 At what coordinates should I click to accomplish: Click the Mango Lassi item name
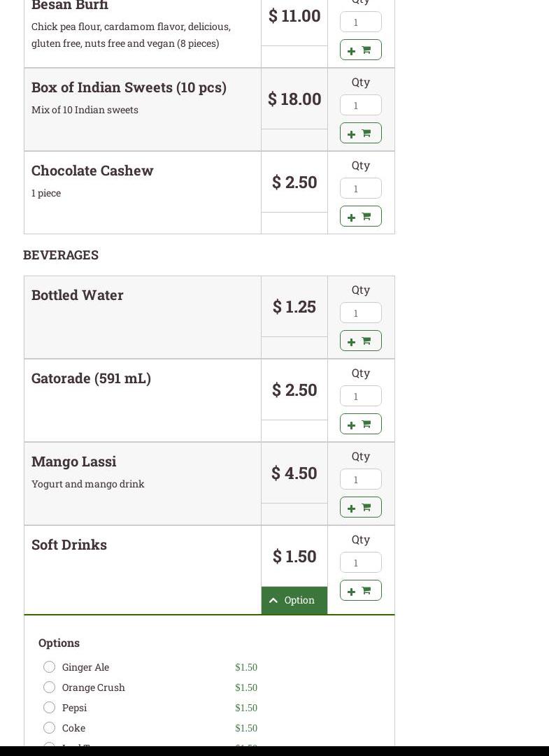pyautogui.click(x=73, y=462)
